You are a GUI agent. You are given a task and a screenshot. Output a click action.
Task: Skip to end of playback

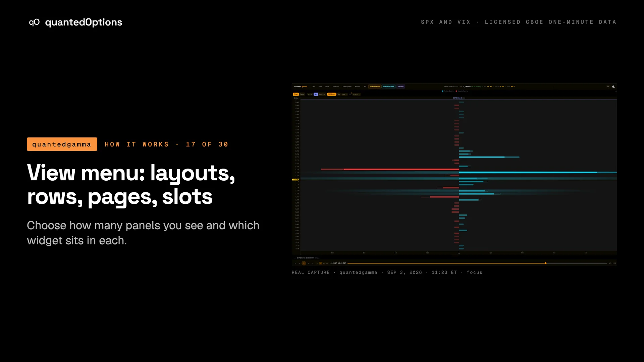coord(312,263)
